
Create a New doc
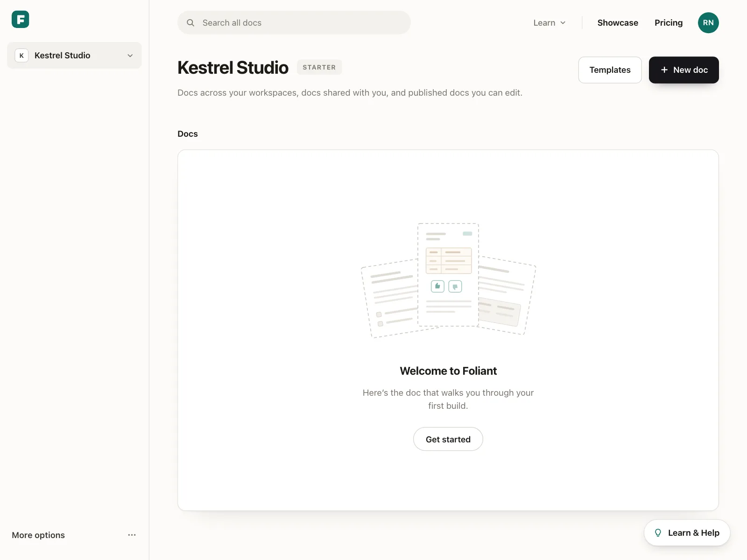684,70
